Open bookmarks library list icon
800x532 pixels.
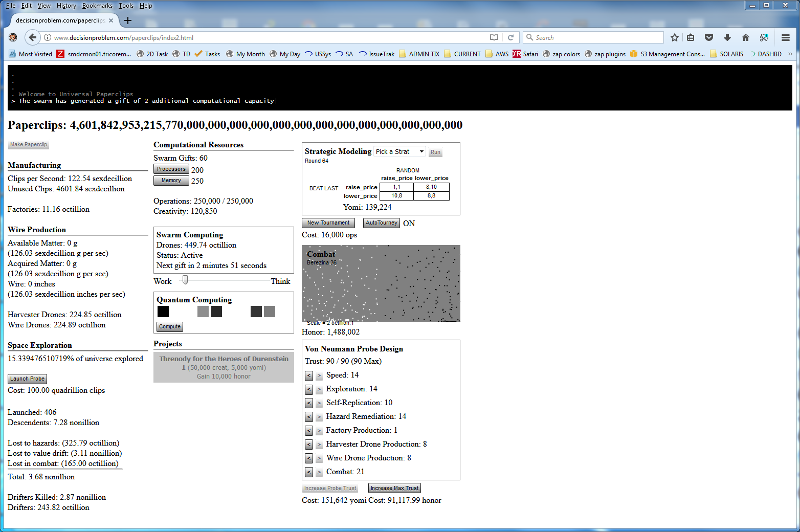coord(691,37)
